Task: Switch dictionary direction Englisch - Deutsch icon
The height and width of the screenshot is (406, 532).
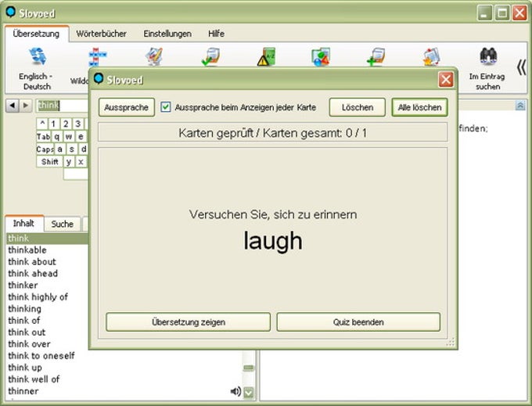Action: coord(37,56)
